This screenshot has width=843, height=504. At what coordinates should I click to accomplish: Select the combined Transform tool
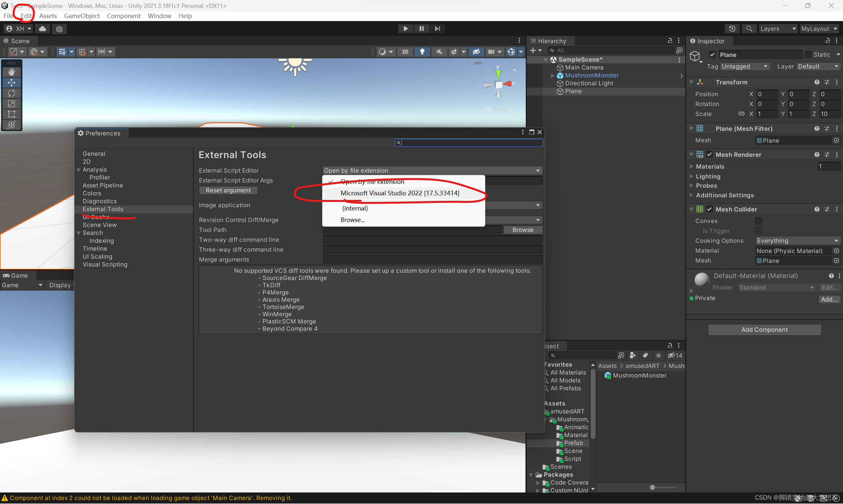[12, 125]
